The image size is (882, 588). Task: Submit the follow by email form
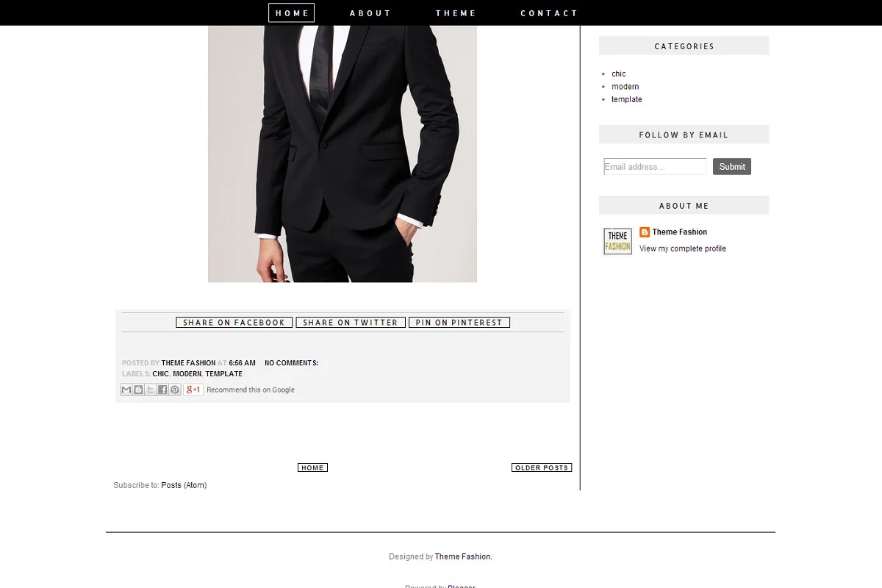click(731, 167)
